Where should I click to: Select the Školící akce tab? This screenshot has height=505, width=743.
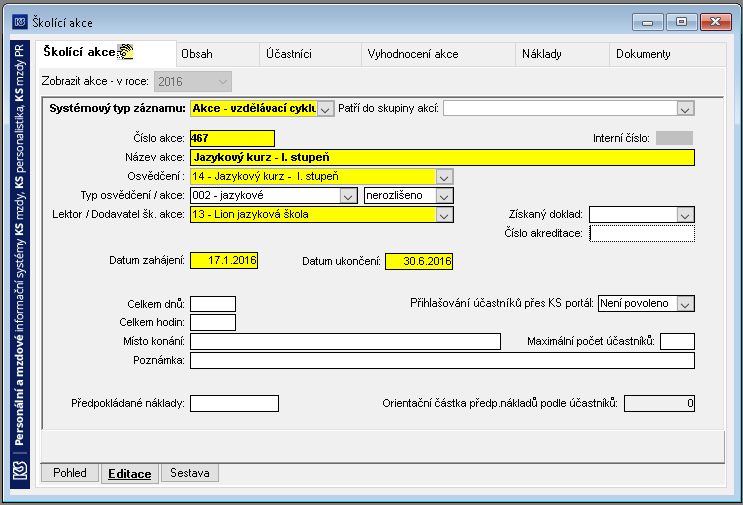click(106, 52)
